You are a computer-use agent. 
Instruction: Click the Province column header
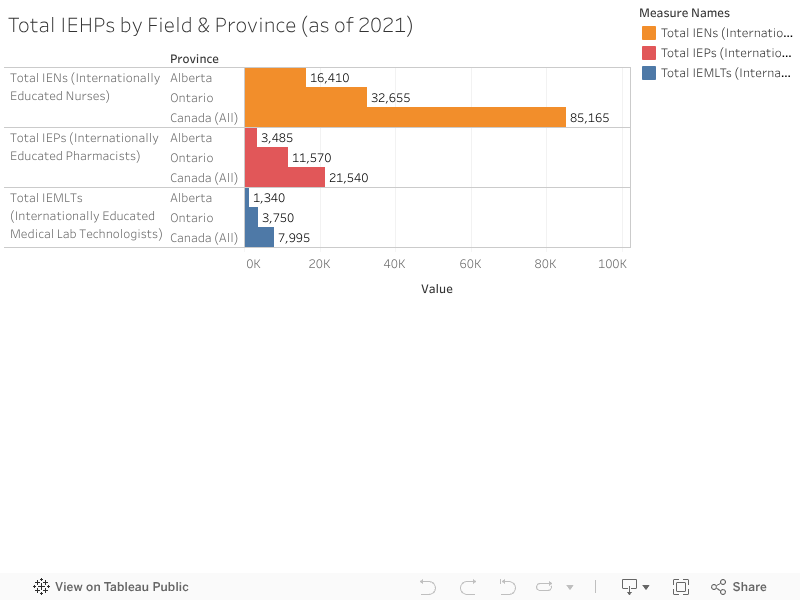(194, 59)
